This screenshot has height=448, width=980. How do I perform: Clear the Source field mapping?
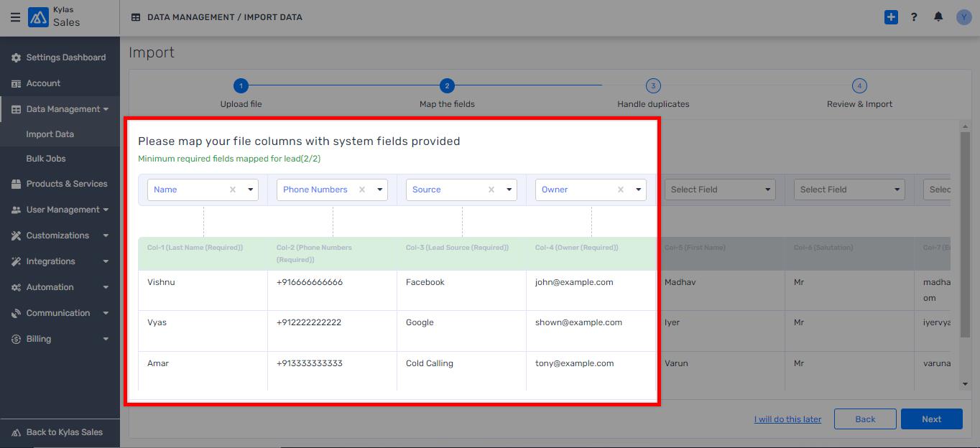pyautogui.click(x=491, y=190)
